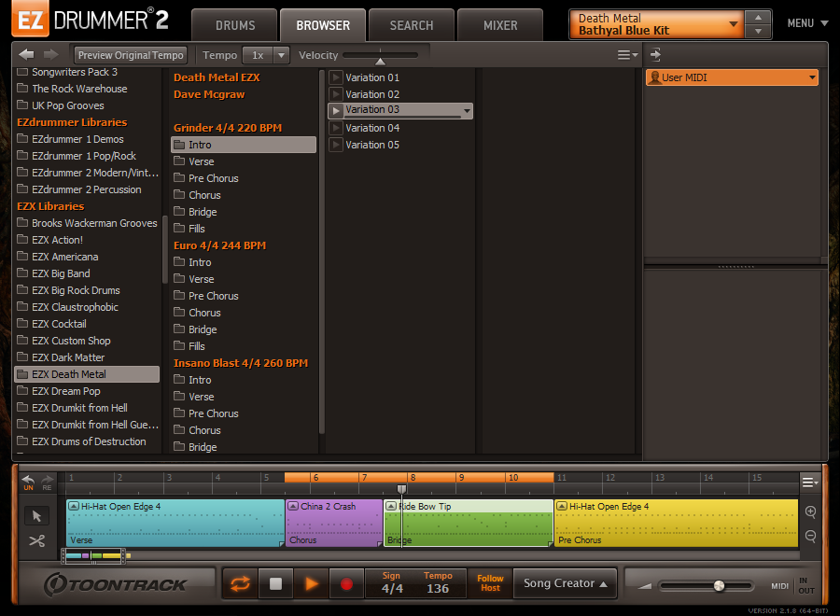This screenshot has width=840, height=616.
Task: Switch to the DRUMS tab
Action: [235, 25]
